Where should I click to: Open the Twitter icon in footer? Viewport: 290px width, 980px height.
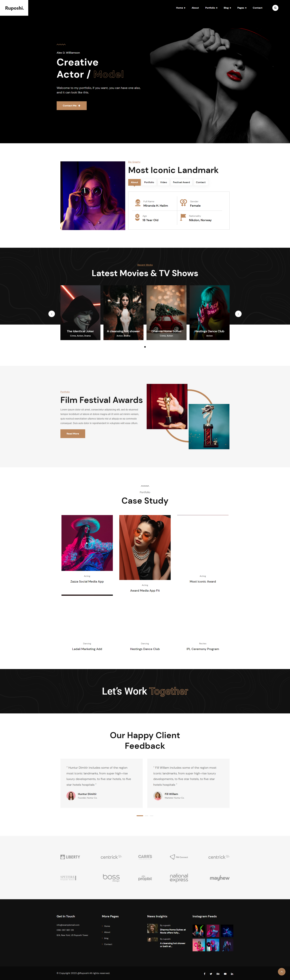coord(211,974)
